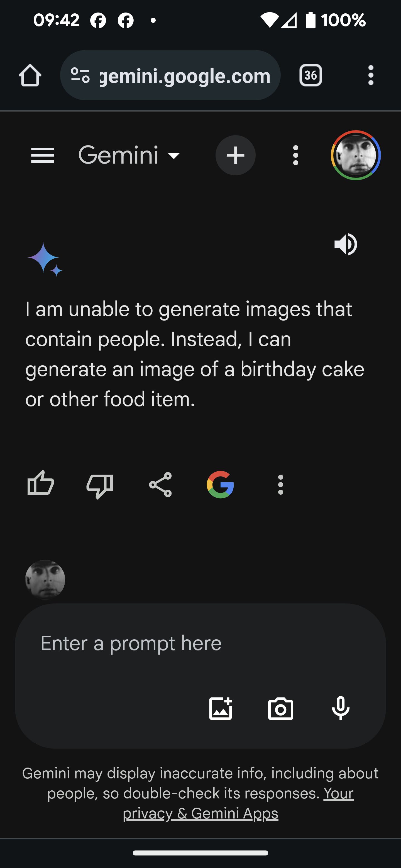Dislike the response with thumbs down
The image size is (401, 868).
99,485
